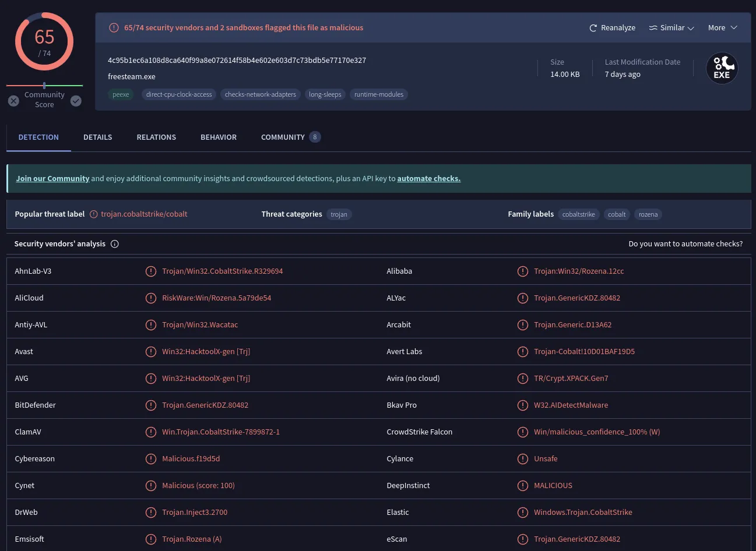Click the EXE file type icon
Image resolution: width=756 pixels, height=551 pixels.
pos(722,68)
